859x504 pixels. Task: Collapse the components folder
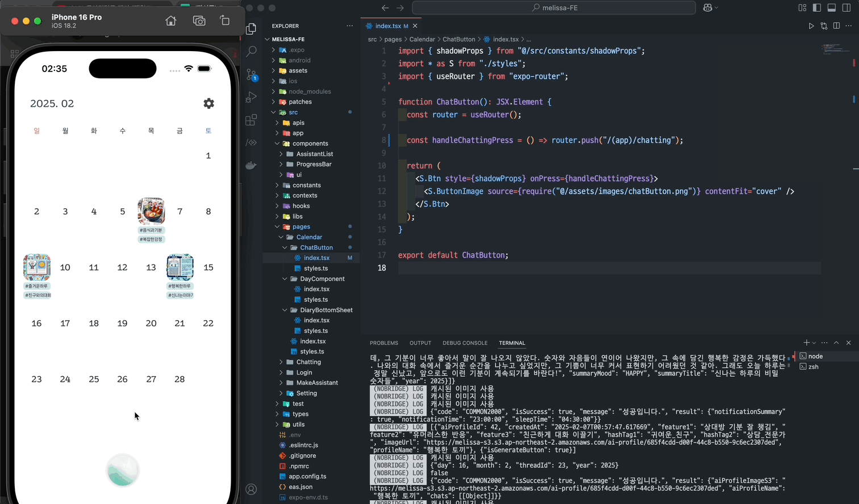point(310,144)
